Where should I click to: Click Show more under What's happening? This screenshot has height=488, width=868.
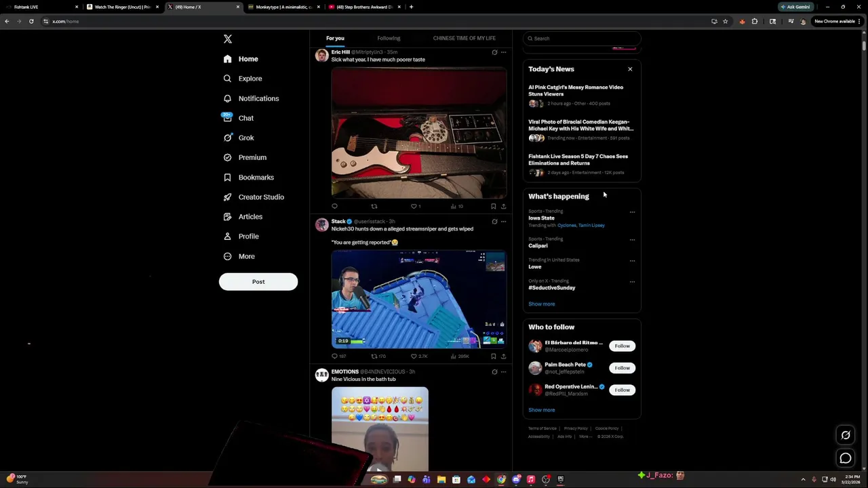pos(541,304)
